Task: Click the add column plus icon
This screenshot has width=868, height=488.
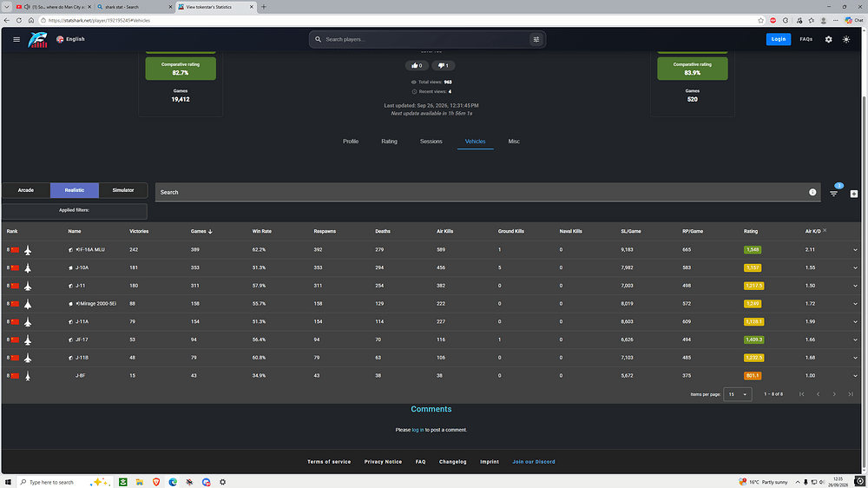Action: [853, 194]
